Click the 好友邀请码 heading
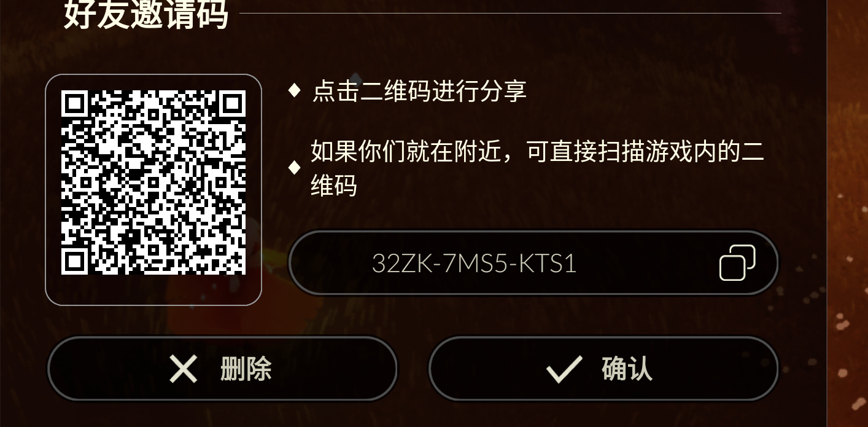The width and height of the screenshot is (868, 427). click(146, 15)
